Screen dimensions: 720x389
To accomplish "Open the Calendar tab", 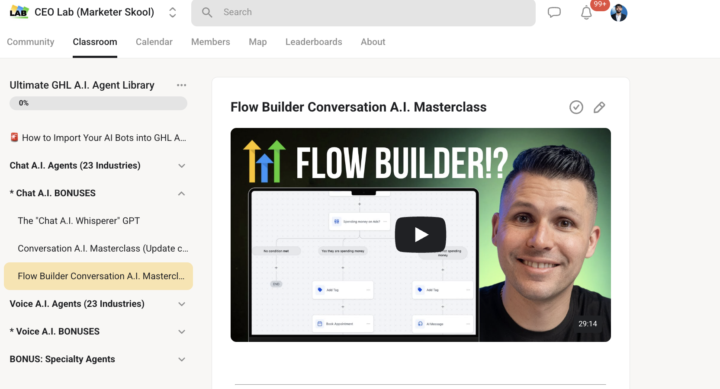I will tap(154, 42).
